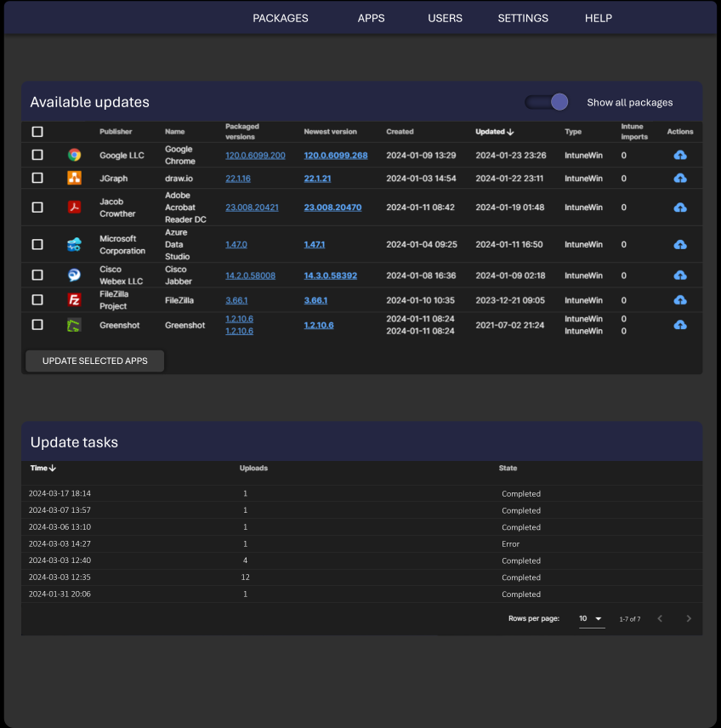The image size is (721, 728).
Task: Open FileZilla packaged version 3.66.1
Action: point(236,300)
